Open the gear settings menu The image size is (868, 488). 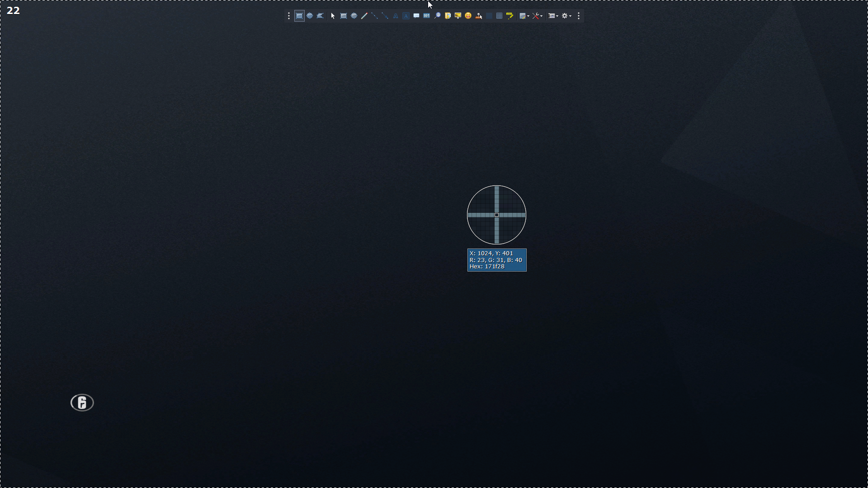pos(566,16)
